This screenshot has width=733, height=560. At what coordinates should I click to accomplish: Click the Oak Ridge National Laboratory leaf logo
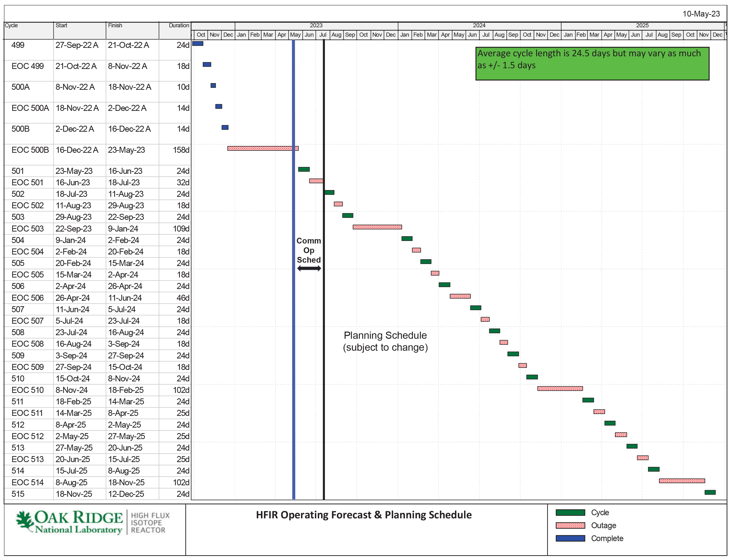(25, 520)
